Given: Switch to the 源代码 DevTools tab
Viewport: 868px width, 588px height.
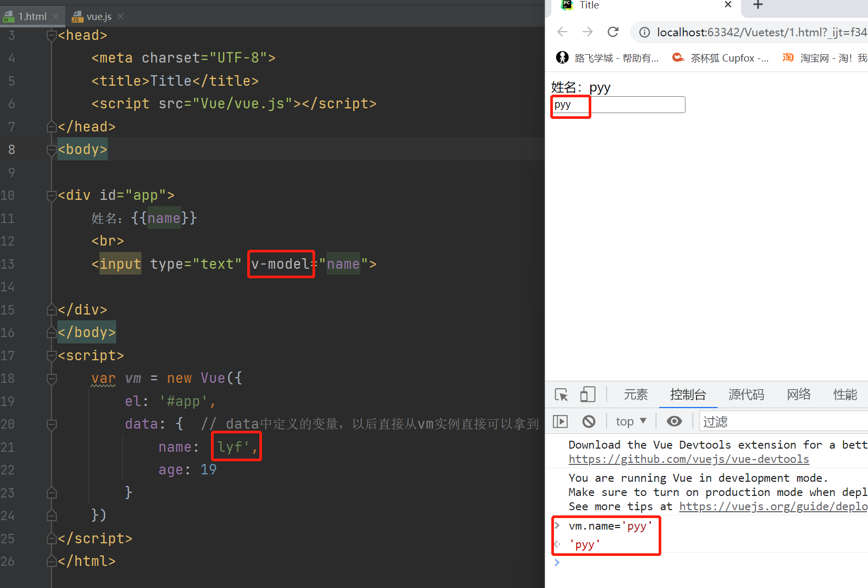Looking at the screenshot, I should click(x=746, y=394).
